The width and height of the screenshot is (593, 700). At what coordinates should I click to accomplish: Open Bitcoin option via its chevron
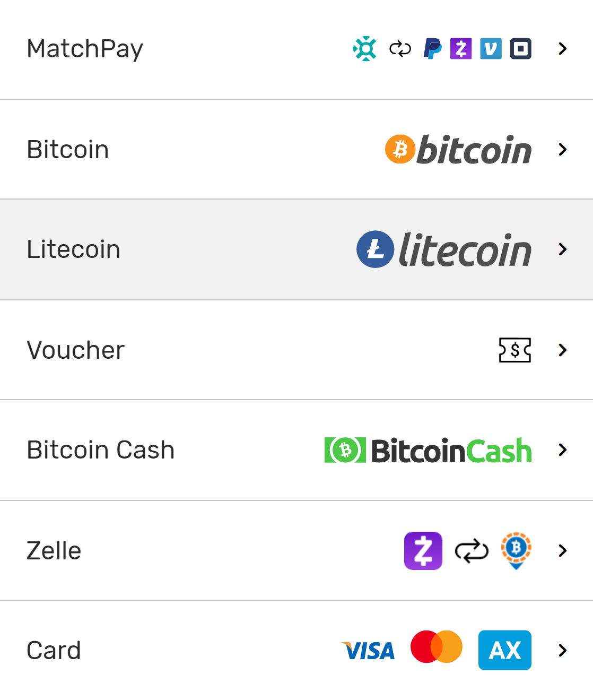coord(563,150)
